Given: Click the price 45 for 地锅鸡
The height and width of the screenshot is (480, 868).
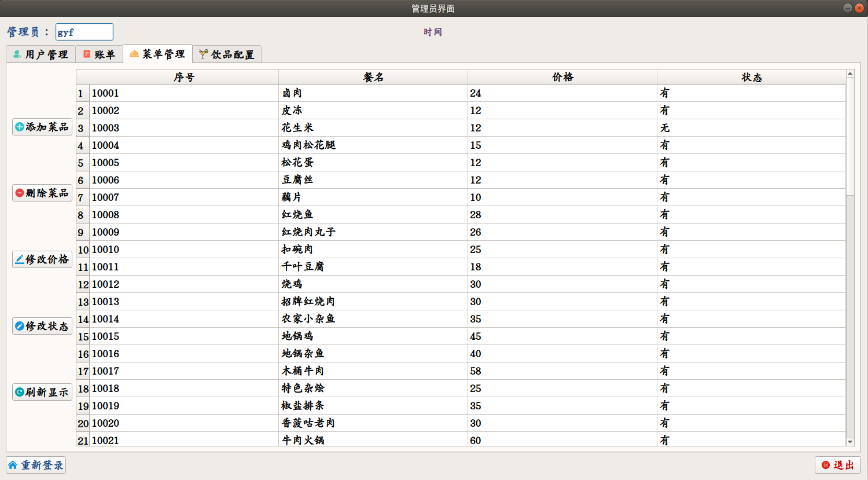Looking at the screenshot, I should [x=476, y=336].
